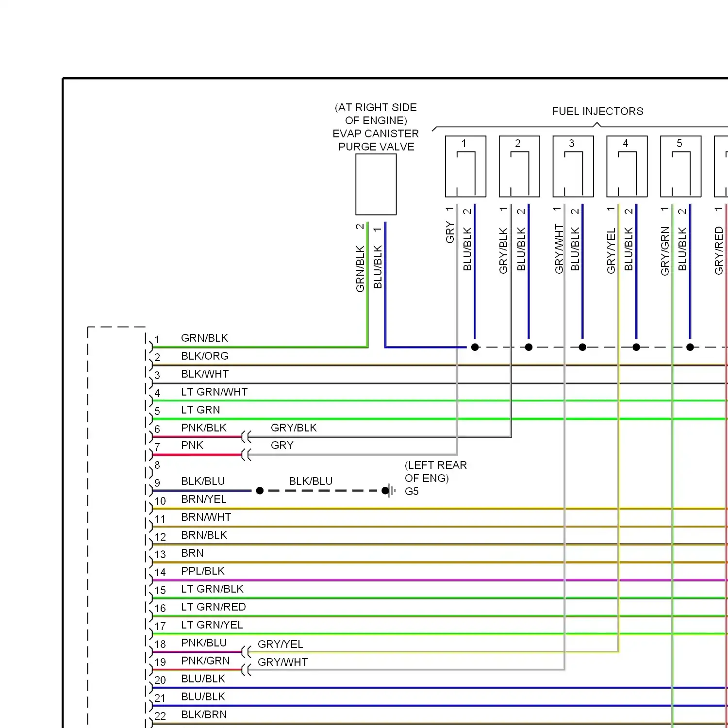Screen dimensions: 728x728
Task: Click the connector symbol on the PNK/GRN wire
Action: coord(246,670)
